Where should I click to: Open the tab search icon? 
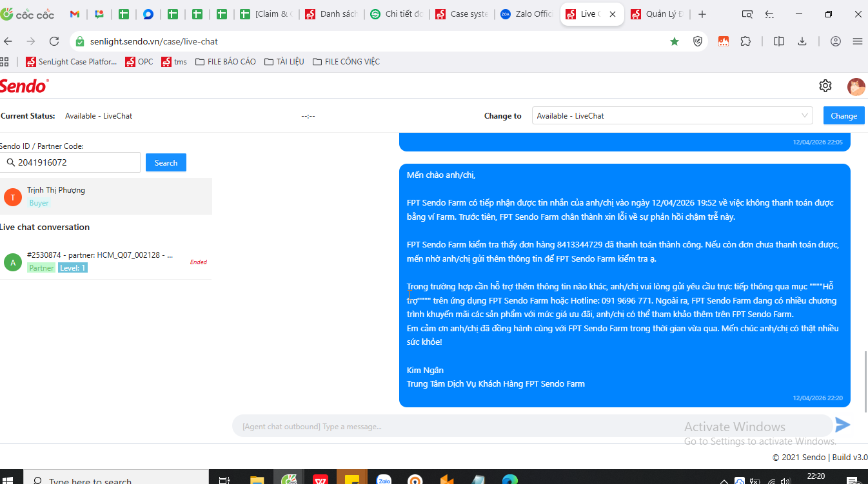click(747, 14)
